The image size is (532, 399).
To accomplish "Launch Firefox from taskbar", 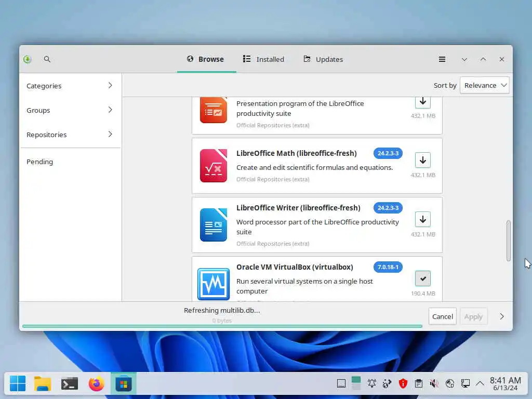I will [96, 384].
